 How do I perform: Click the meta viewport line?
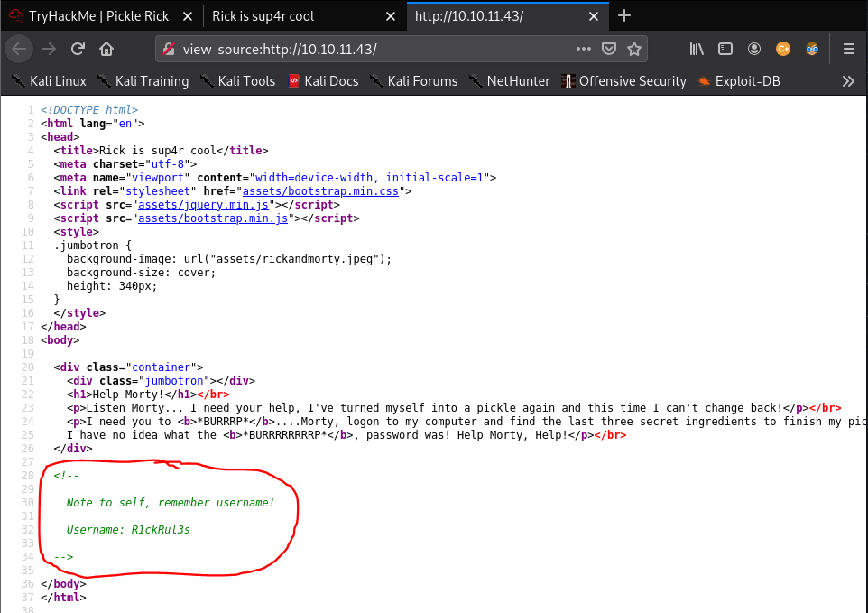pos(275,178)
